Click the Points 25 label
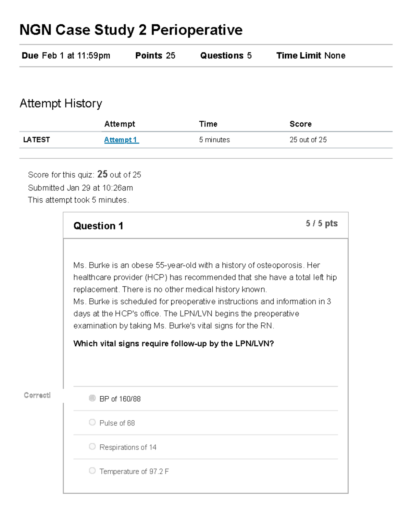The width and height of the screenshot is (411, 532). tap(155, 55)
